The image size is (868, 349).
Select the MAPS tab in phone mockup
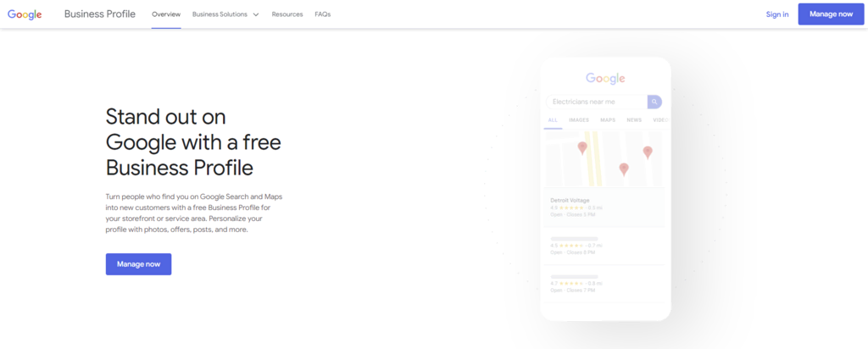coord(608,120)
